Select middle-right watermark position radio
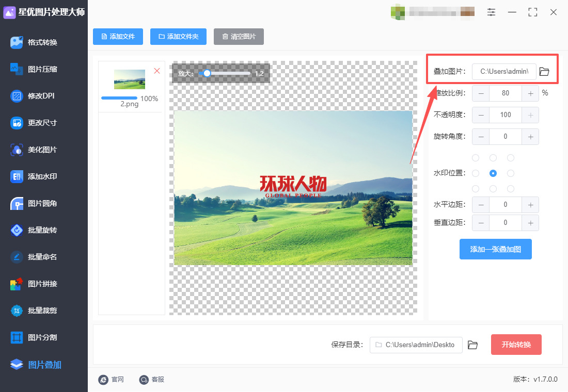 click(x=511, y=173)
